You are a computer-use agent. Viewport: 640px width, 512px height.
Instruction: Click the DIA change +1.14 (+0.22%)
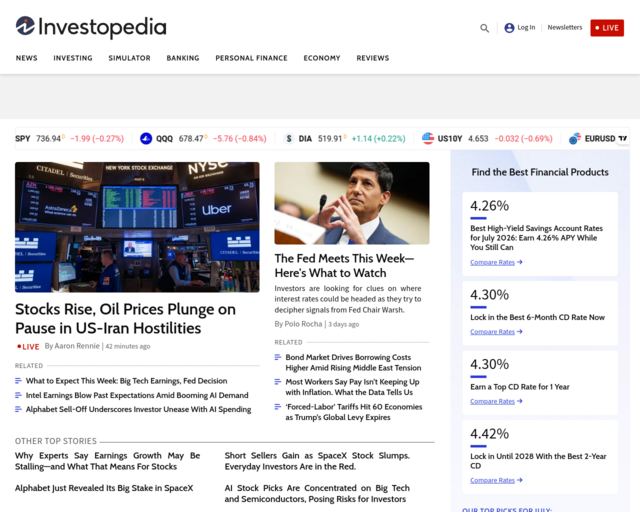(378, 139)
